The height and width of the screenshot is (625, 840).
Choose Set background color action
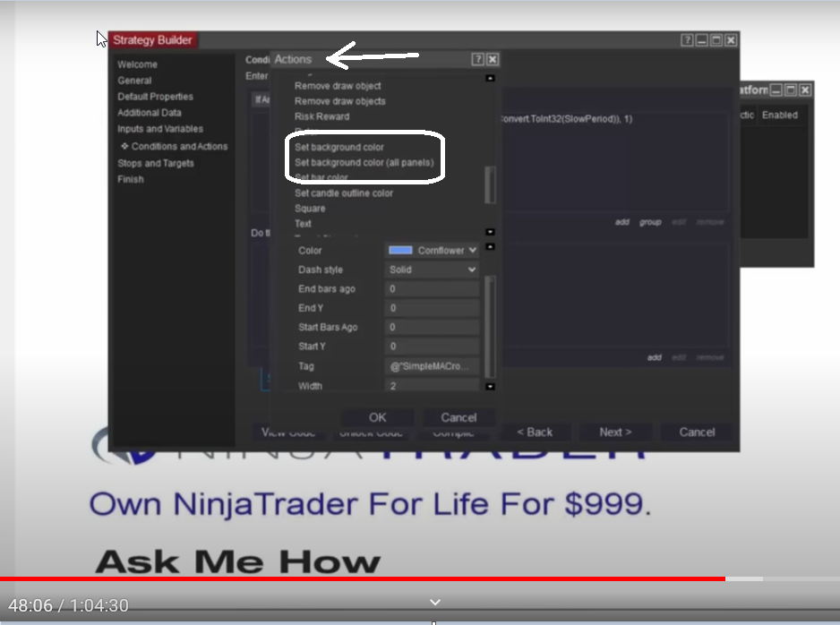point(339,147)
